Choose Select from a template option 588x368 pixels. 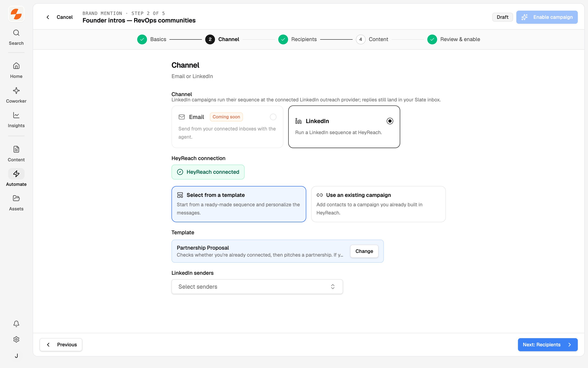pyautogui.click(x=239, y=204)
